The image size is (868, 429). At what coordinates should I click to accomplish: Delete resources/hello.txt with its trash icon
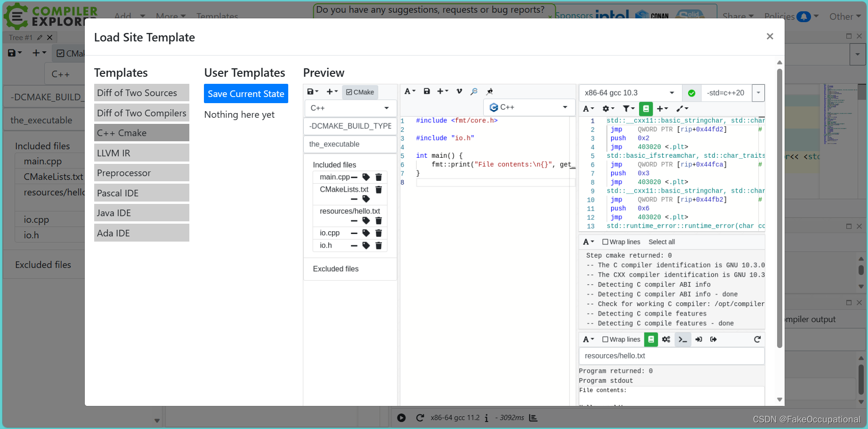pyautogui.click(x=378, y=220)
